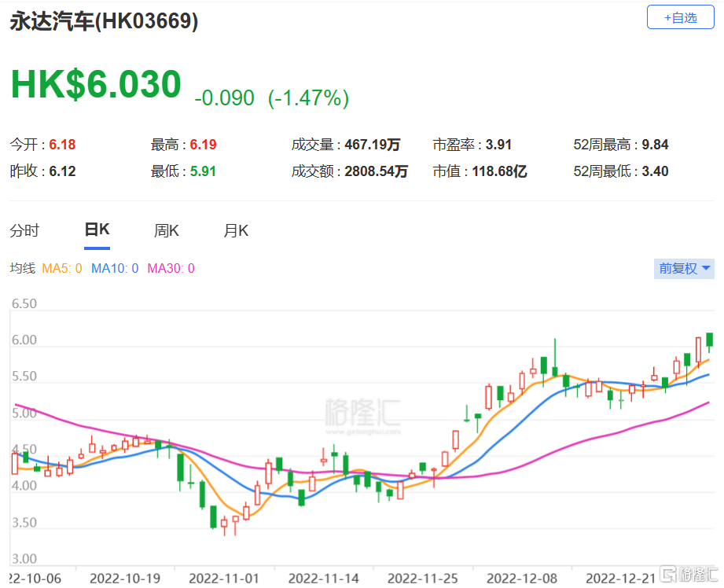Click the 2022-11-25 date axis label
This screenshot has height=588, width=724.
tap(423, 579)
